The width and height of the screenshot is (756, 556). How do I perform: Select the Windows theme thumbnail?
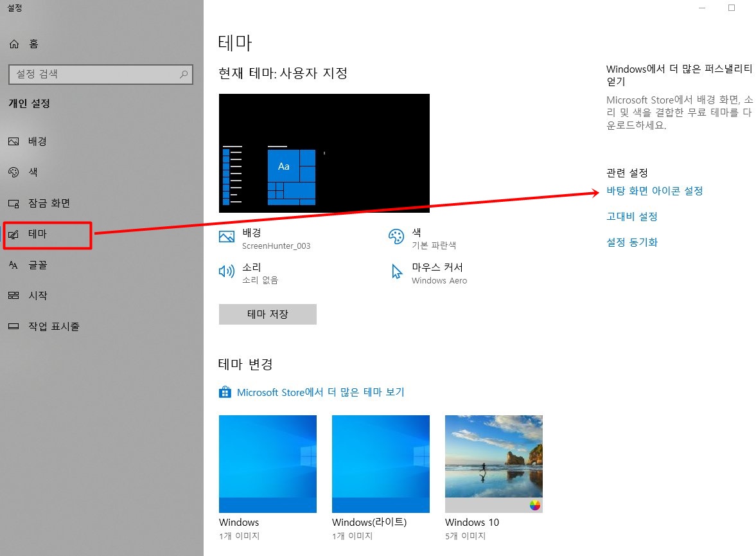(x=268, y=464)
